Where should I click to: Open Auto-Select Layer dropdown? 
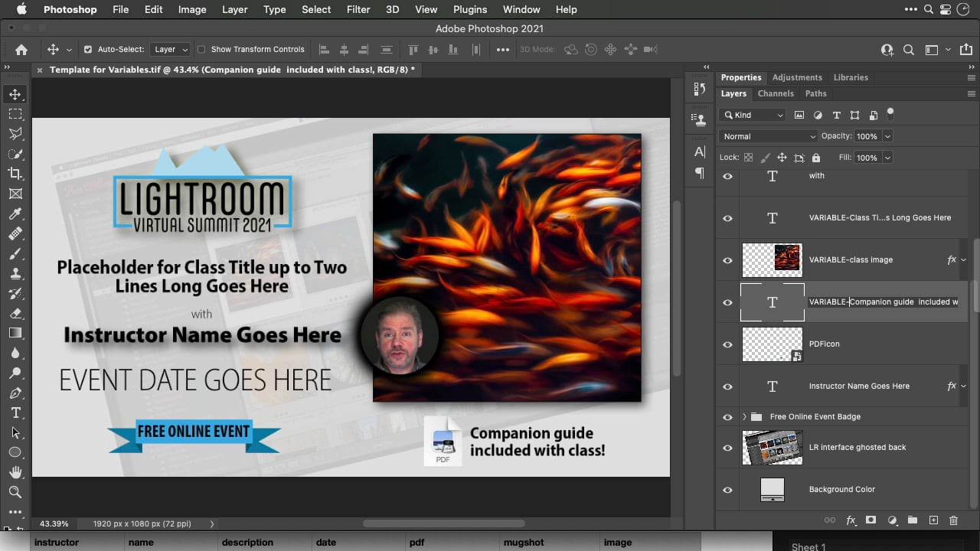170,50
